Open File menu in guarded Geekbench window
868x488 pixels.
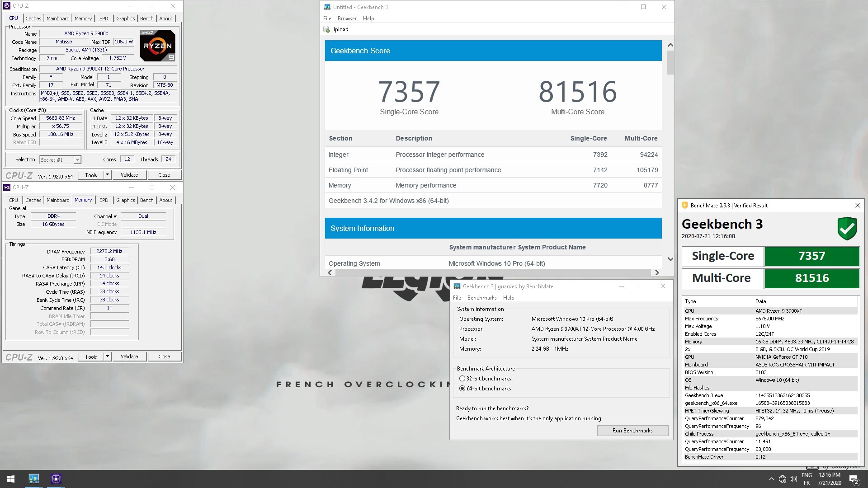457,298
